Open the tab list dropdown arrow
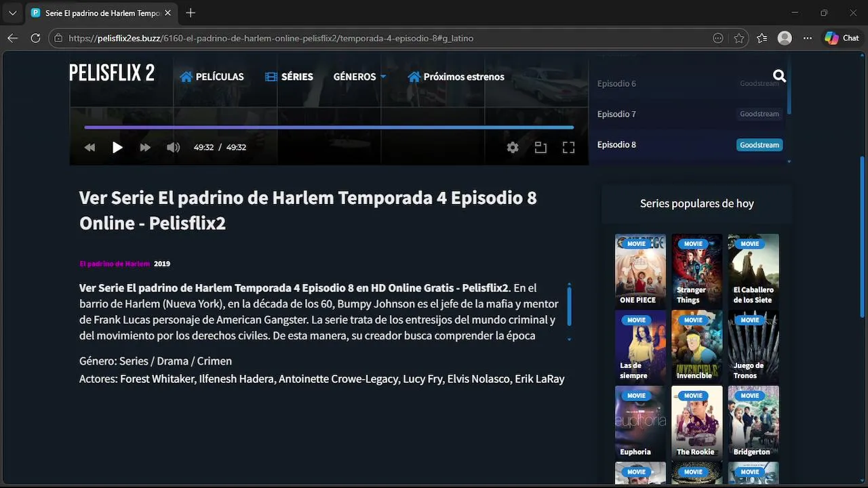This screenshot has height=488, width=868. coord(12,13)
